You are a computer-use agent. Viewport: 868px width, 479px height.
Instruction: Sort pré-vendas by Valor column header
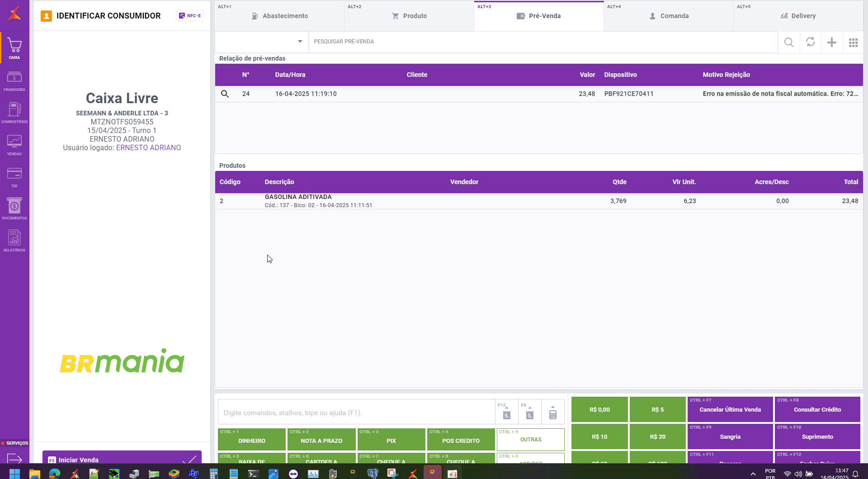point(587,75)
